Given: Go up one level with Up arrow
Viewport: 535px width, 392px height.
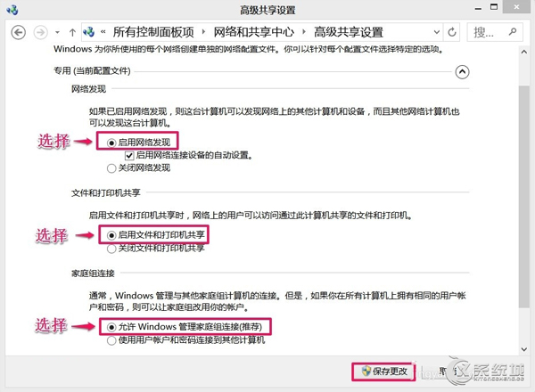Looking at the screenshot, I should [x=72, y=33].
